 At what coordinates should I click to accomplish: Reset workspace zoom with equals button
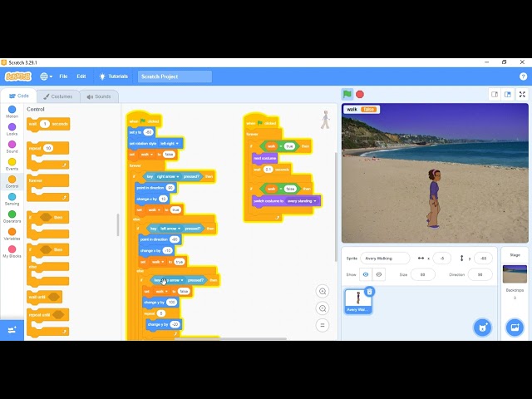pyautogui.click(x=323, y=325)
